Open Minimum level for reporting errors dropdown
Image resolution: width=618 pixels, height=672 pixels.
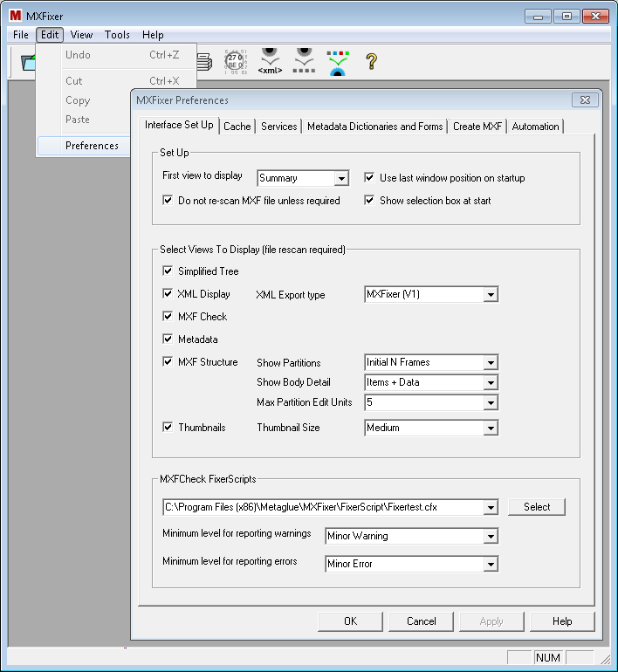point(491,564)
